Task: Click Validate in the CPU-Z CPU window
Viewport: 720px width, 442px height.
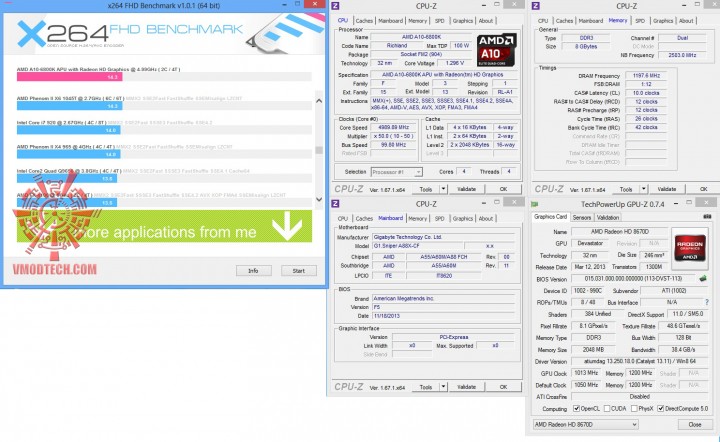Action: coord(466,189)
